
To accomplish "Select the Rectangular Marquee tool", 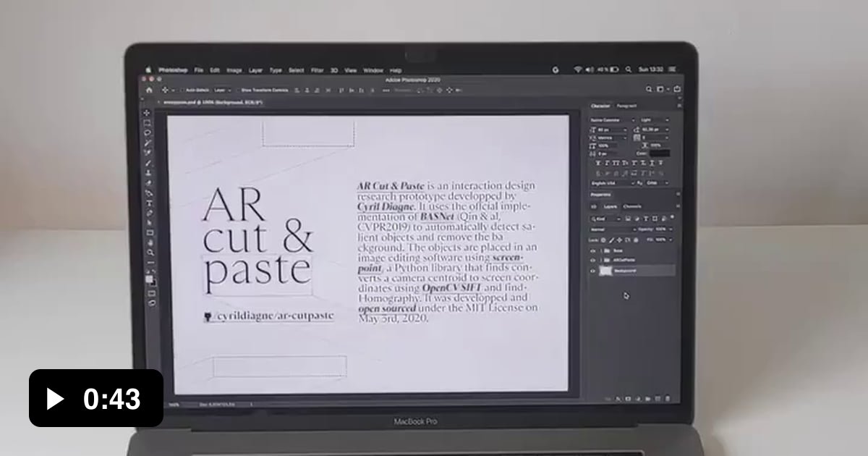I will pos(150,123).
